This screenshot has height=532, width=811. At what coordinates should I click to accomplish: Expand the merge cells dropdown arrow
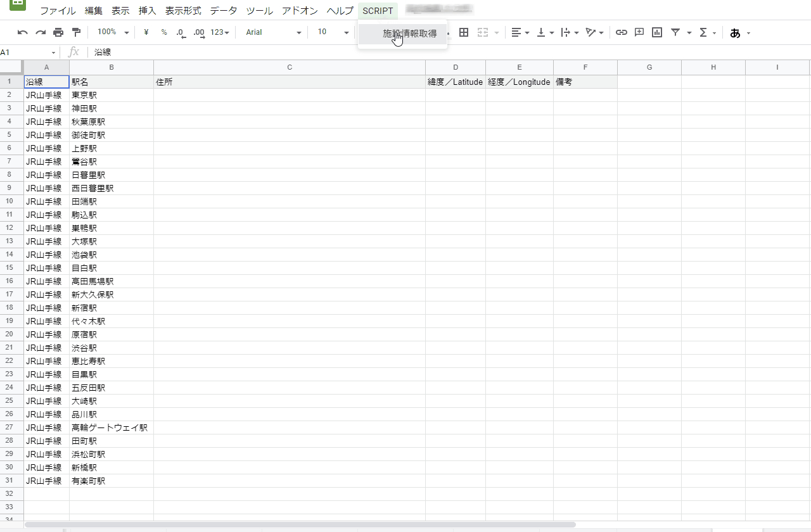click(x=497, y=33)
